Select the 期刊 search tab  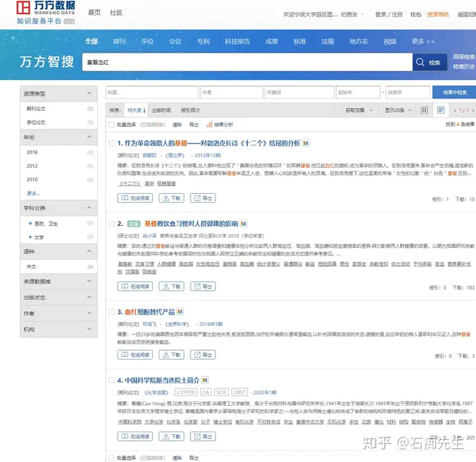[x=119, y=41]
